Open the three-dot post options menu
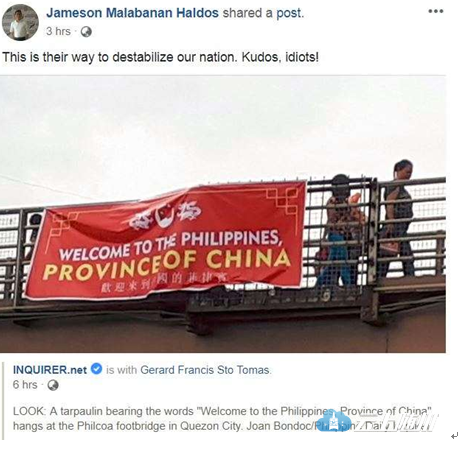 click(x=436, y=11)
